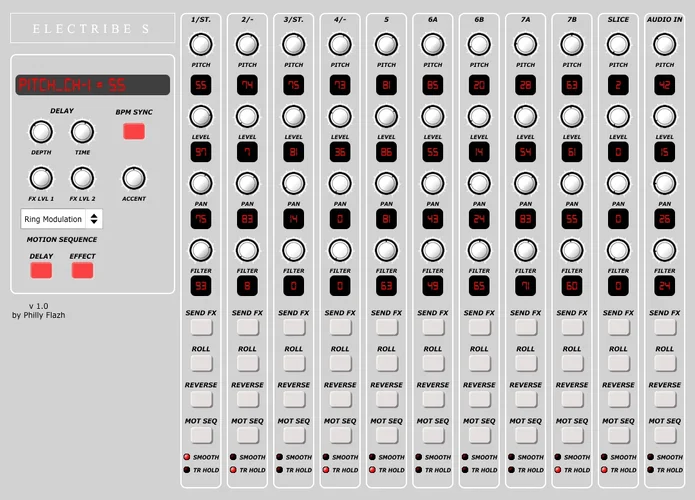Click the AUDIO IN channel header label
The width and height of the screenshot is (695, 500).
(664, 20)
